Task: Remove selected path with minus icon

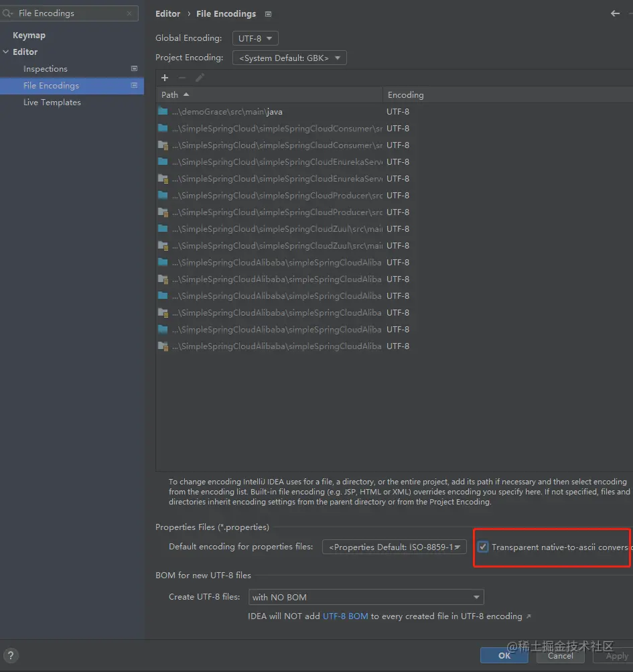Action: (182, 78)
